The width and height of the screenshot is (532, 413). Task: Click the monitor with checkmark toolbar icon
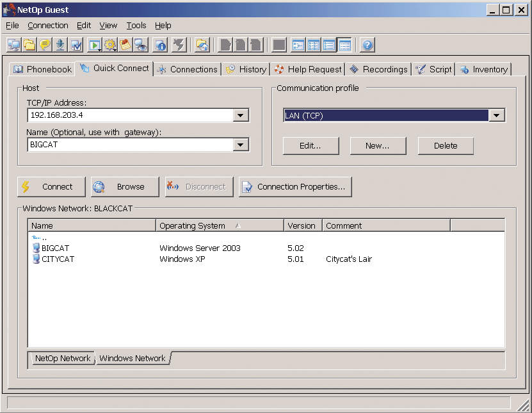pyautogui.click(x=76, y=45)
